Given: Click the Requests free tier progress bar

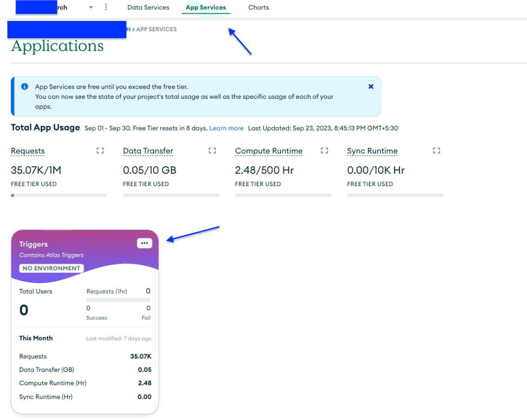Looking at the screenshot, I should [59, 195].
